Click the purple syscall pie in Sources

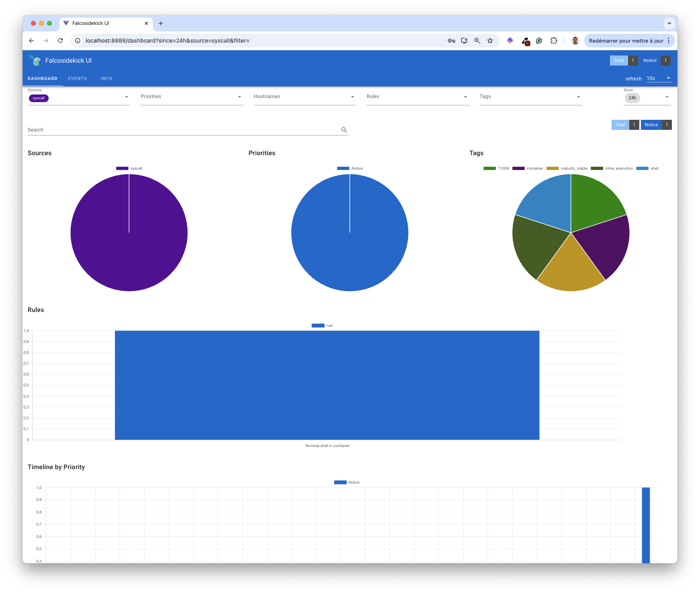(129, 233)
